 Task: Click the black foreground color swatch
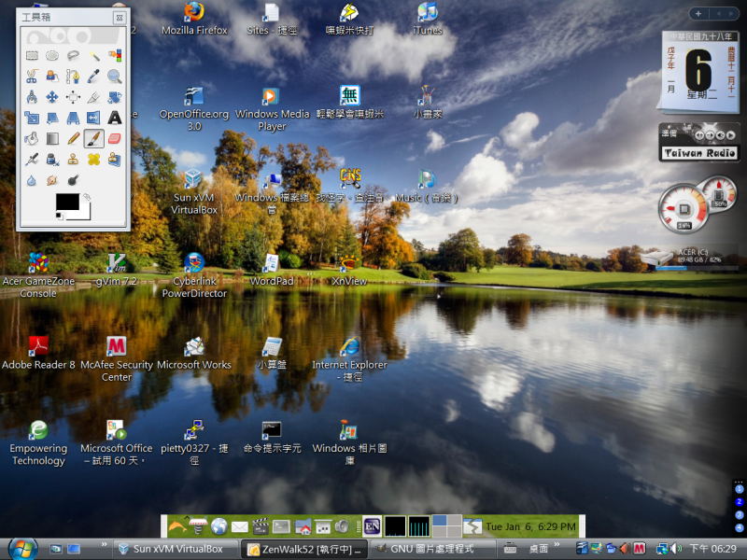(x=67, y=201)
